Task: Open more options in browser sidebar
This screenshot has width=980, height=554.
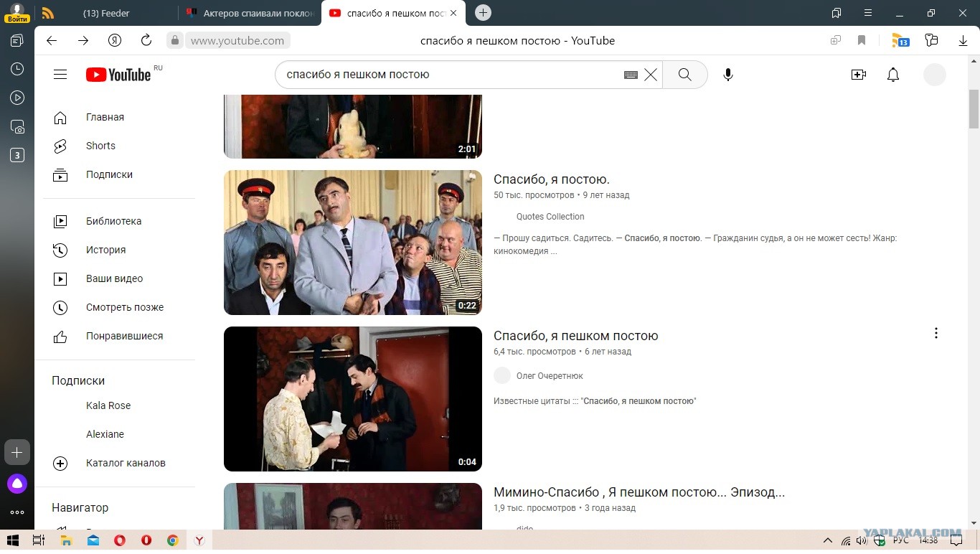Action: coord(17,512)
